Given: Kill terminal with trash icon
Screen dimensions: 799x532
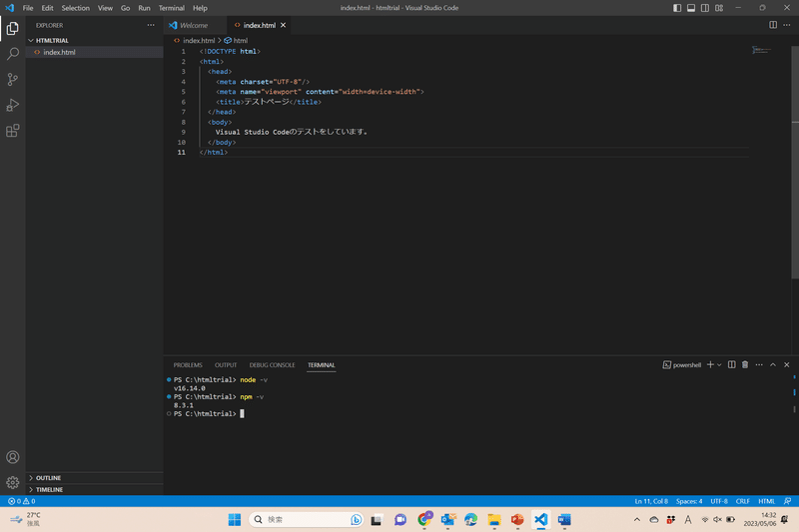Looking at the screenshot, I should [x=745, y=364].
